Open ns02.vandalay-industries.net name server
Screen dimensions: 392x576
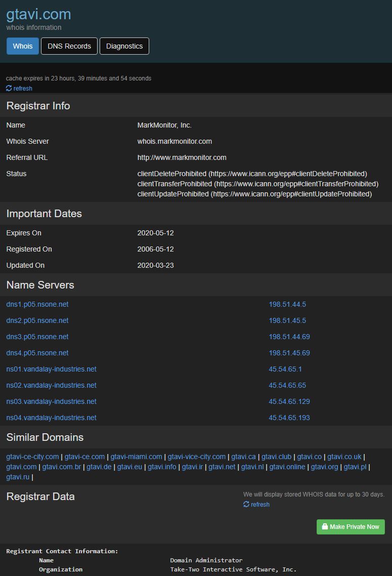(52, 385)
